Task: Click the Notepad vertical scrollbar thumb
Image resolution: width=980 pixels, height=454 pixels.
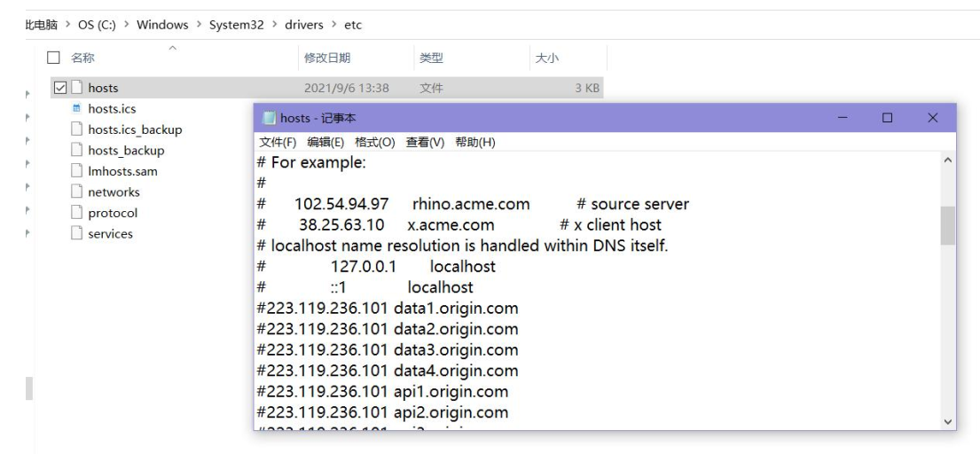Action: click(947, 225)
